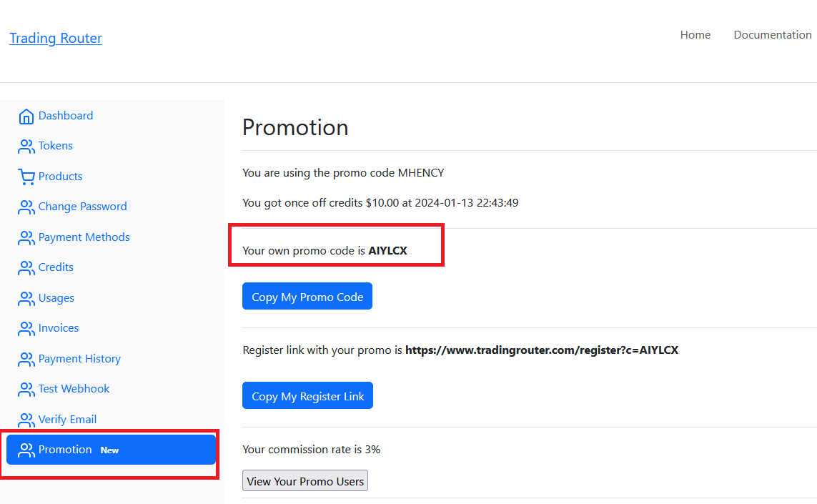
Task: Click the promo code AIYLCX text
Action: (x=387, y=251)
